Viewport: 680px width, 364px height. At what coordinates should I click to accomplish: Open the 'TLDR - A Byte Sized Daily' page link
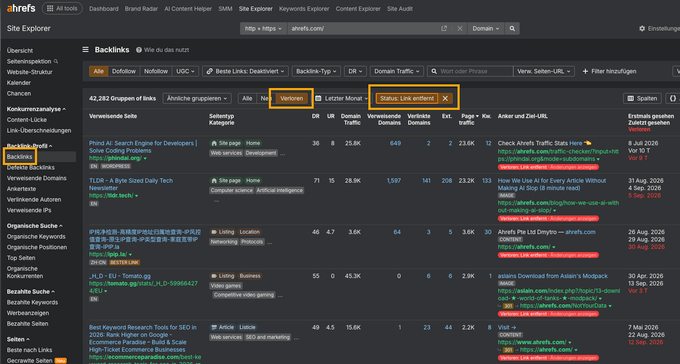131,184
